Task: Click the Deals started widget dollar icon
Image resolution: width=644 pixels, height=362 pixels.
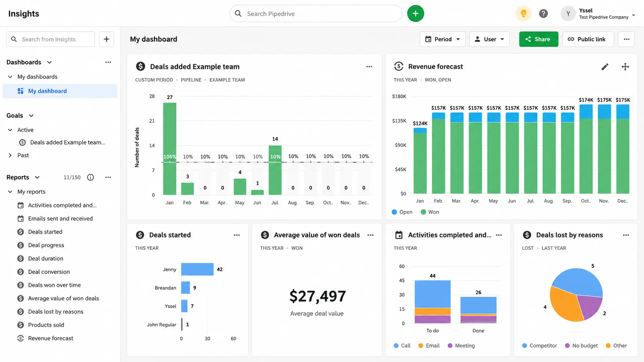Action: (x=140, y=235)
